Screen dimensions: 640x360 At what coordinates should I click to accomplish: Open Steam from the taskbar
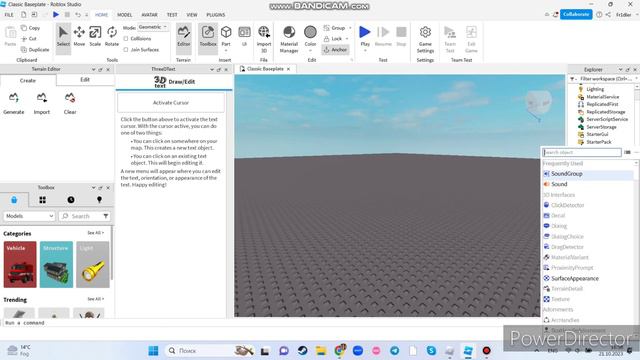tap(302, 351)
